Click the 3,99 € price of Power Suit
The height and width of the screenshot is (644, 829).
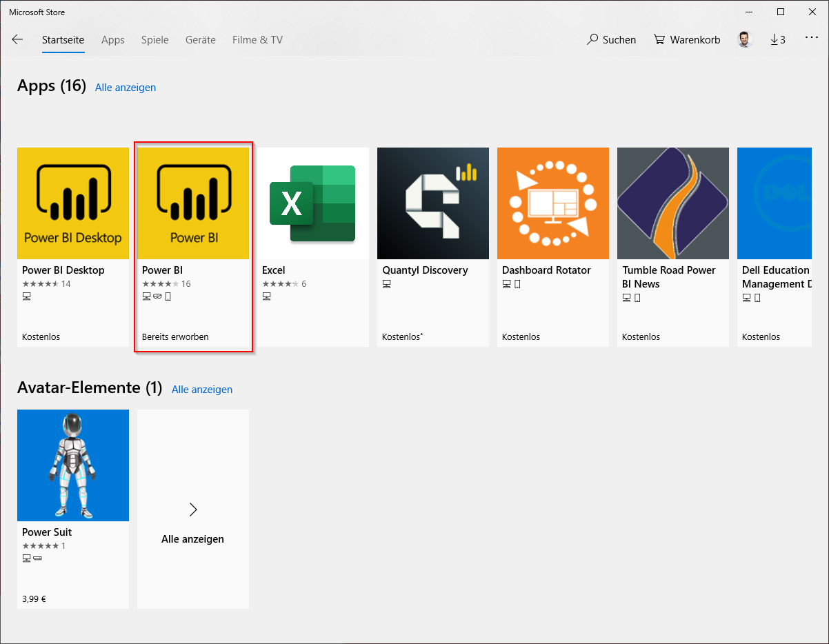click(34, 599)
